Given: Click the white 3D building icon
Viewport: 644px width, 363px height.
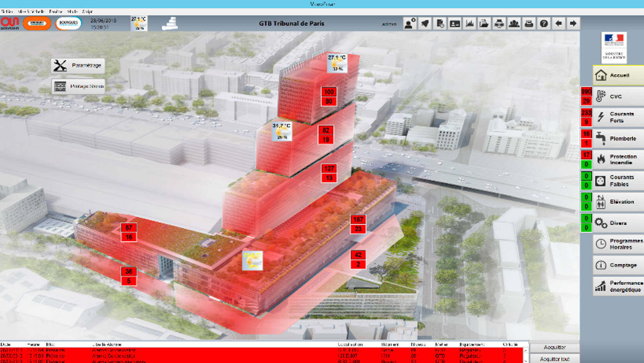Looking at the screenshot, I should [170, 24].
